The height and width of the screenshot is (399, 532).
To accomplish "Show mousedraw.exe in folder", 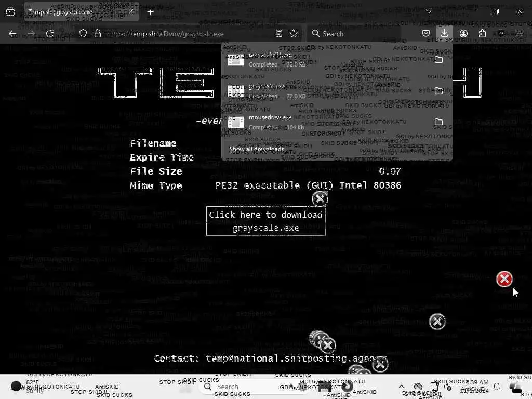I will [438, 122].
